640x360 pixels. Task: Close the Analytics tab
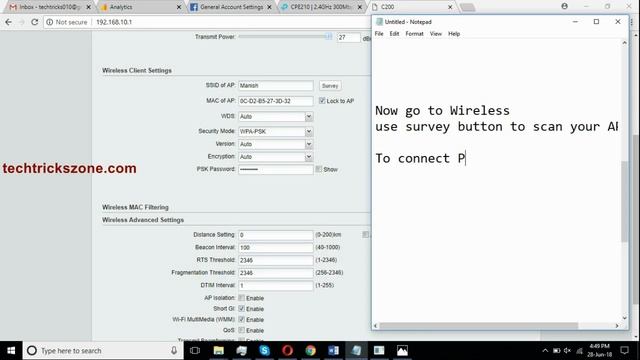point(179,7)
